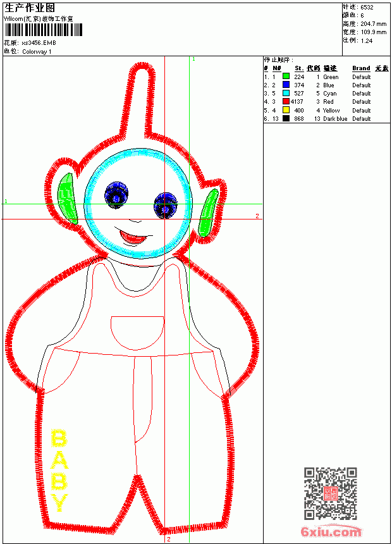Click the yellow BABY embroidery lettering
Screen dimensions: 392x544
[59, 471]
